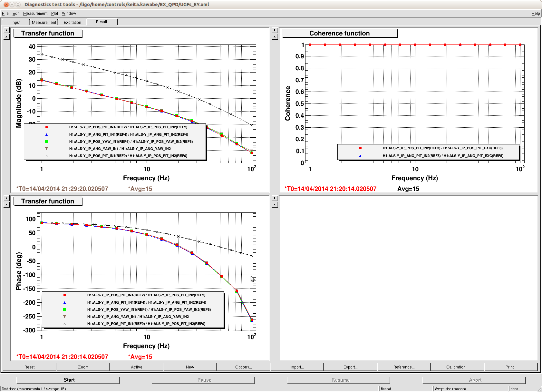
Task: Click the Abort button
Action: coord(474,380)
